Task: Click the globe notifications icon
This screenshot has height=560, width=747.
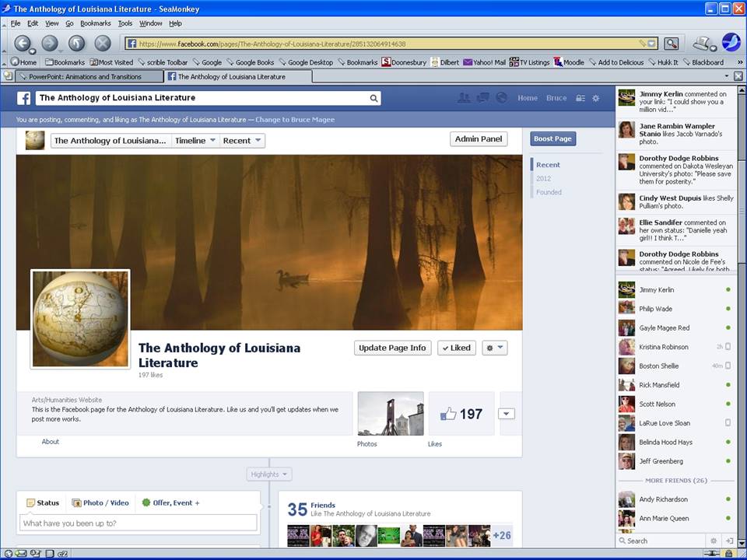Action: [501, 98]
